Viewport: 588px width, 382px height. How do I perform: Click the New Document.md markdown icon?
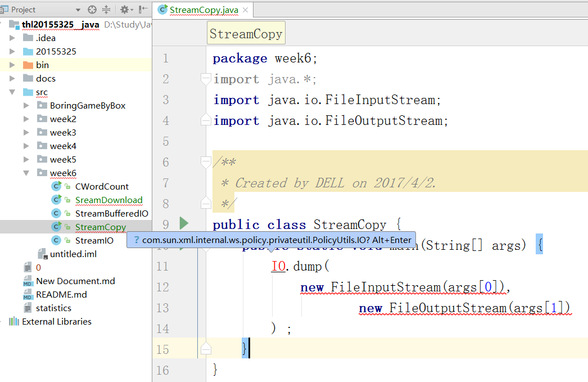coord(28,281)
